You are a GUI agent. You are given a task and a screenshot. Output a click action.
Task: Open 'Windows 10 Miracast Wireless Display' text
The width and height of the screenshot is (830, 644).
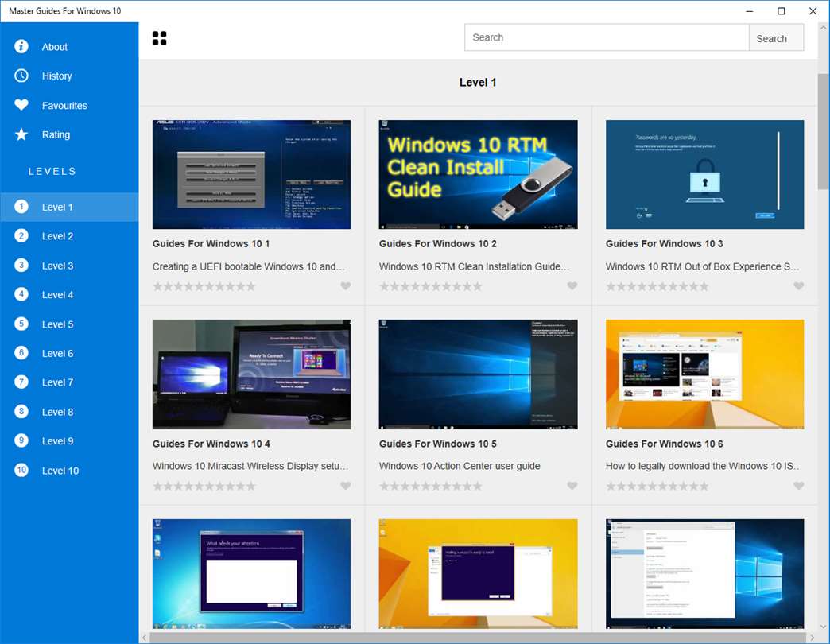[x=250, y=466]
